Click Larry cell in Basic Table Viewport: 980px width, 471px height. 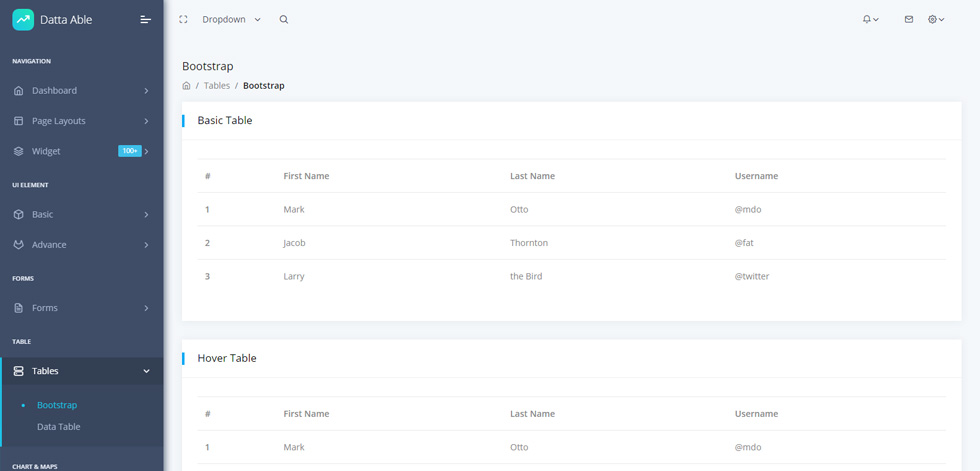(294, 276)
